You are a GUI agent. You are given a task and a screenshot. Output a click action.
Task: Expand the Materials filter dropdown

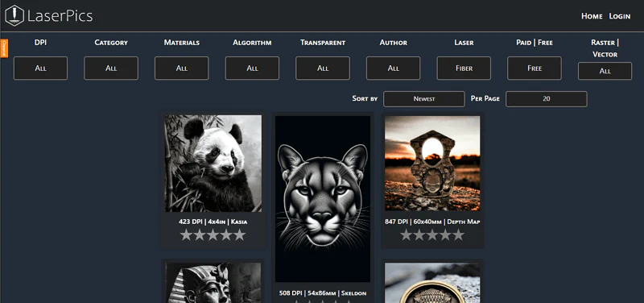182,68
